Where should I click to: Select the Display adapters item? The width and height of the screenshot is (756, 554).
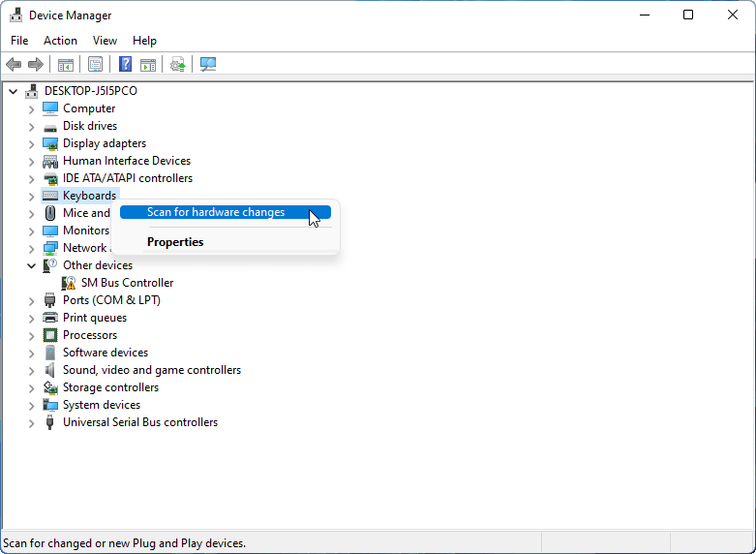tap(105, 143)
